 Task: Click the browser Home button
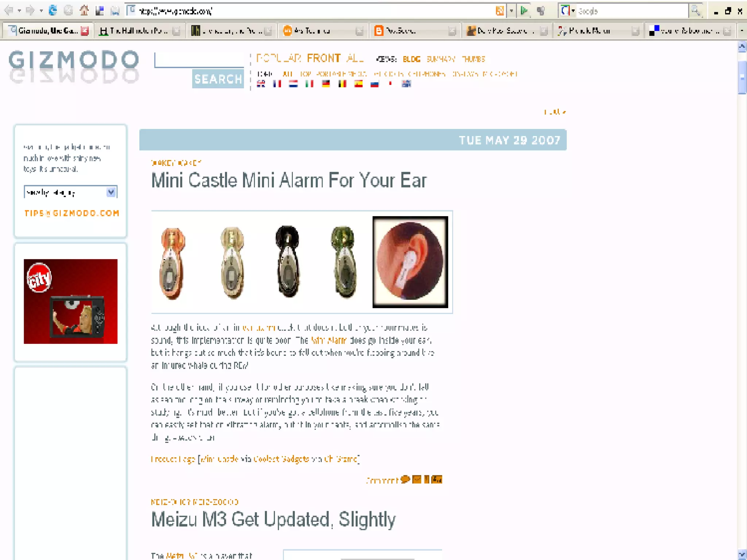click(84, 11)
